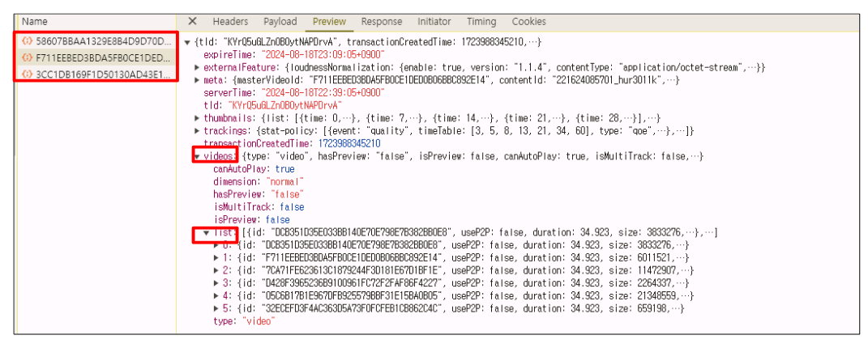Click the externalFeature key label

click(x=242, y=67)
